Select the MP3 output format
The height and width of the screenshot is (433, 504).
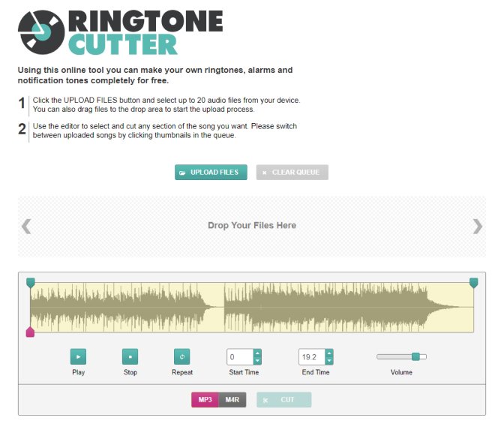click(205, 399)
